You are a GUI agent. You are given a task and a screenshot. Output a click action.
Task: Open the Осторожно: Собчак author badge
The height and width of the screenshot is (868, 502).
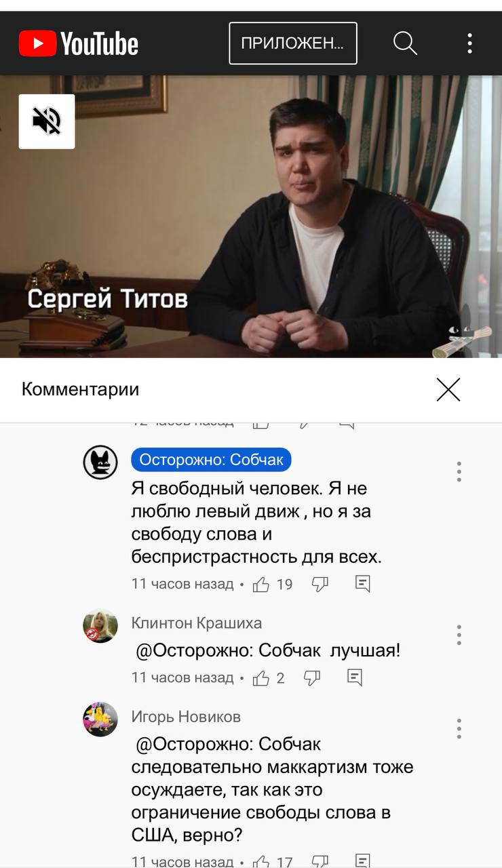pyautogui.click(x=211, y=460)
